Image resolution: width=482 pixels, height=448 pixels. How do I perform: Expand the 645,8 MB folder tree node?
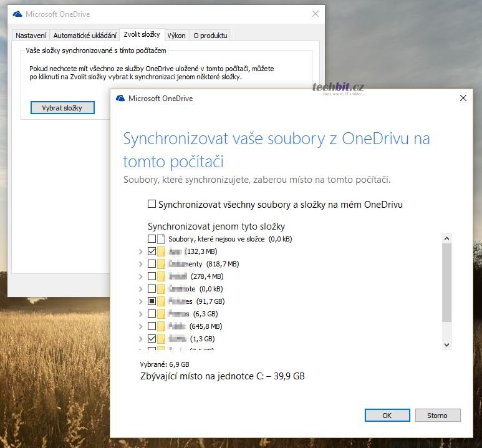pos(140,326)
